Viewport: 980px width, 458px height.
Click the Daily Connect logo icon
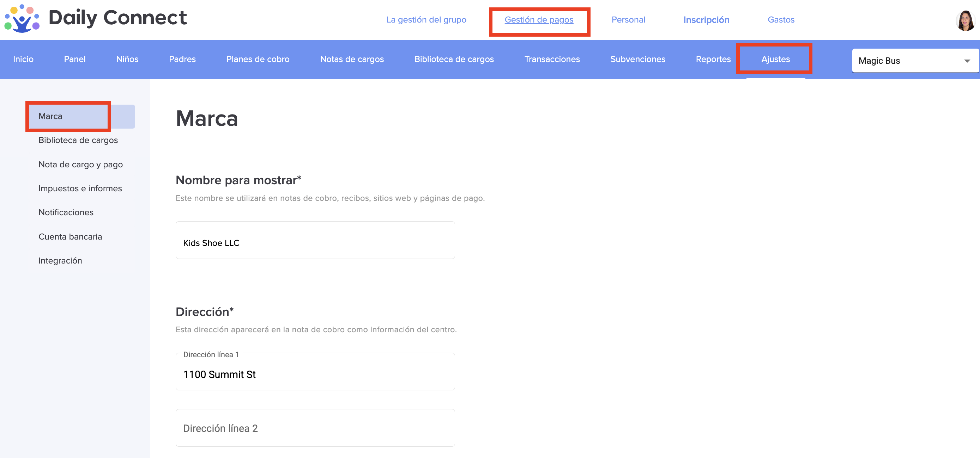coord(22,18)
